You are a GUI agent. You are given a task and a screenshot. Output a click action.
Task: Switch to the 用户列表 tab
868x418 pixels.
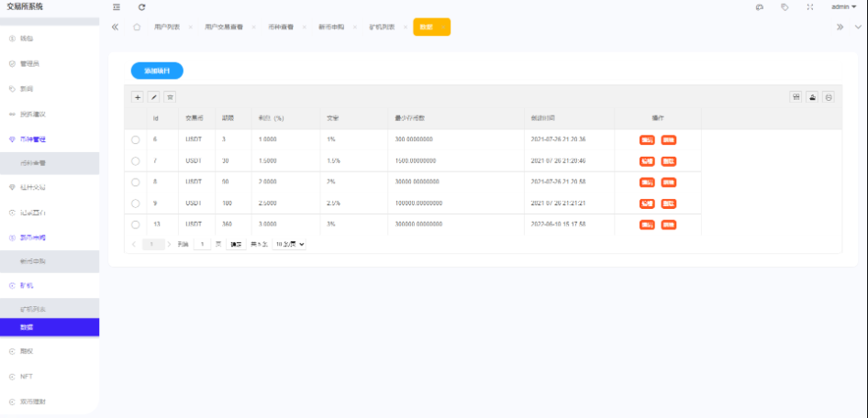pos(167,27)
